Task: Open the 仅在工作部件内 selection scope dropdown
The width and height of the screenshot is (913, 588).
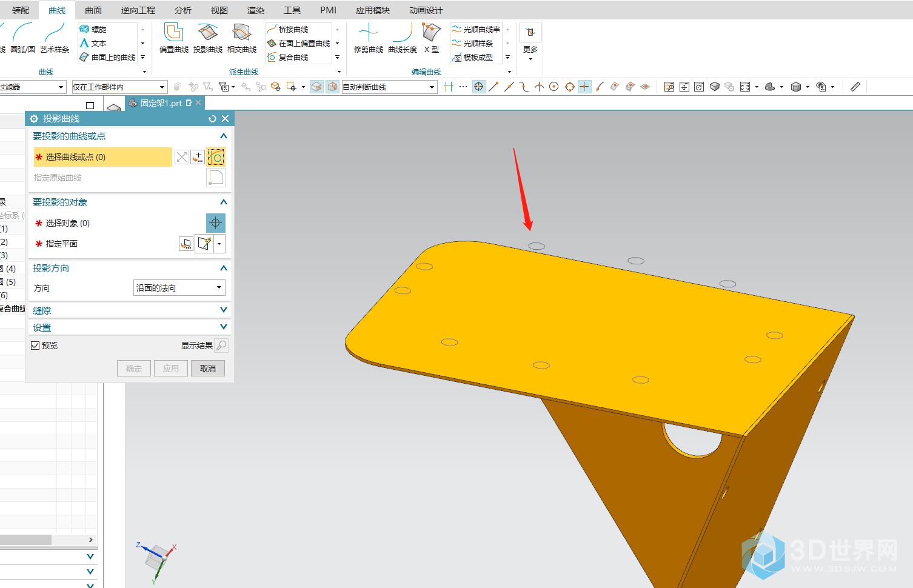Action: 119,87
